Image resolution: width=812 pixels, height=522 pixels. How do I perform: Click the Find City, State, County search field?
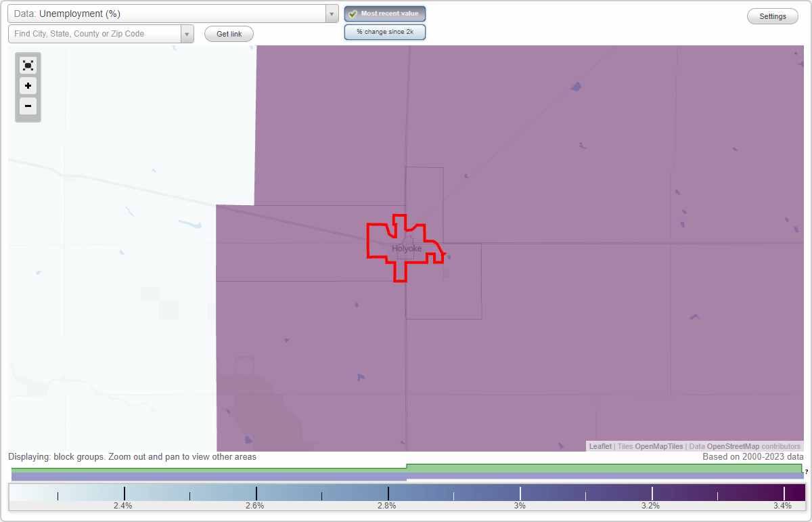pos(94,34)
